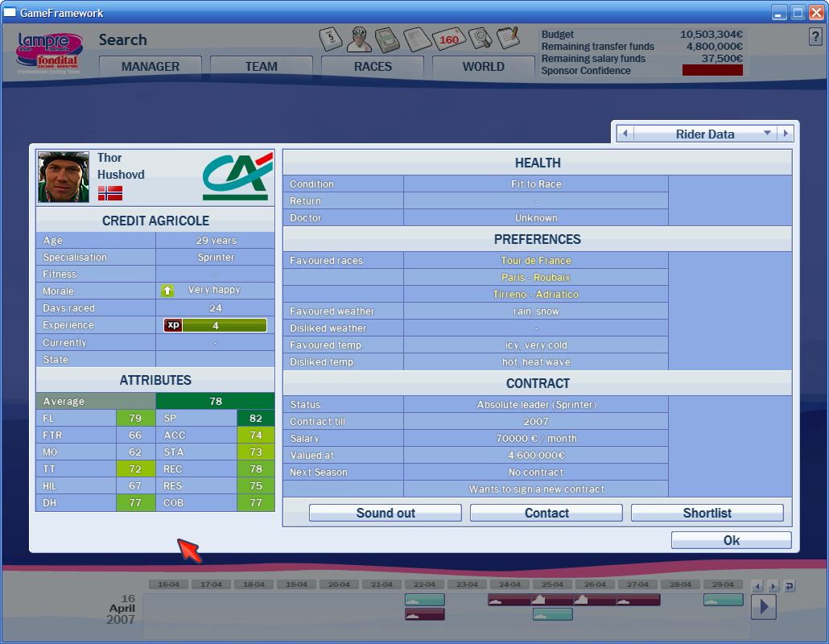Switch to the WORLD tab
The height and width of the screenshot is (644, 829).
point(483,67)
